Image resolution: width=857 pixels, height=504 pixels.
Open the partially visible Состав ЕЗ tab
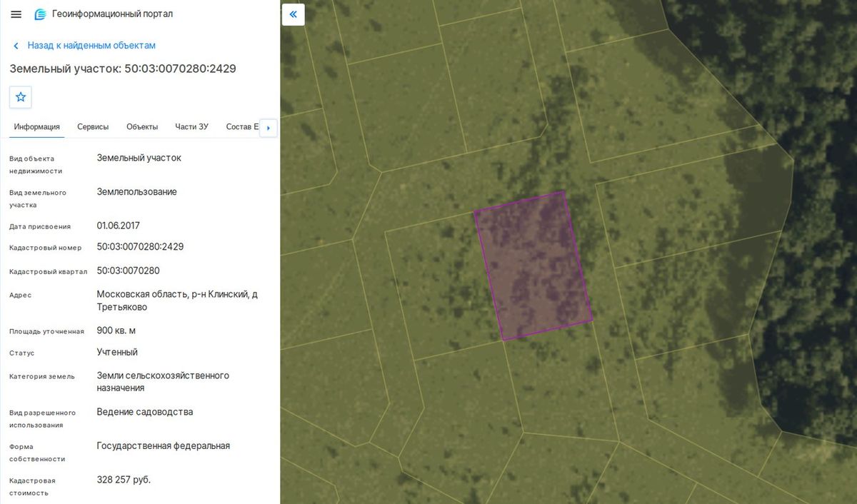pyautogui.click(x=242, y=127)
